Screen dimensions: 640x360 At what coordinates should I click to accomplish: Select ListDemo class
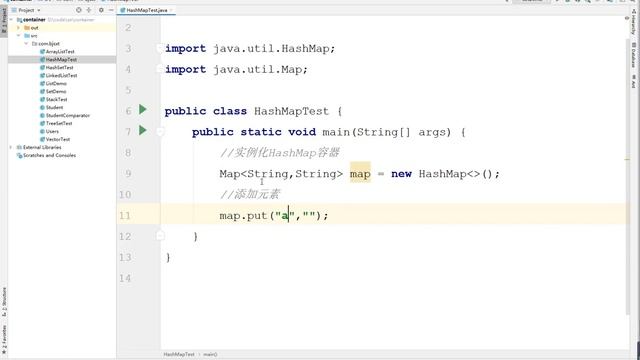(x=56, y=84)
